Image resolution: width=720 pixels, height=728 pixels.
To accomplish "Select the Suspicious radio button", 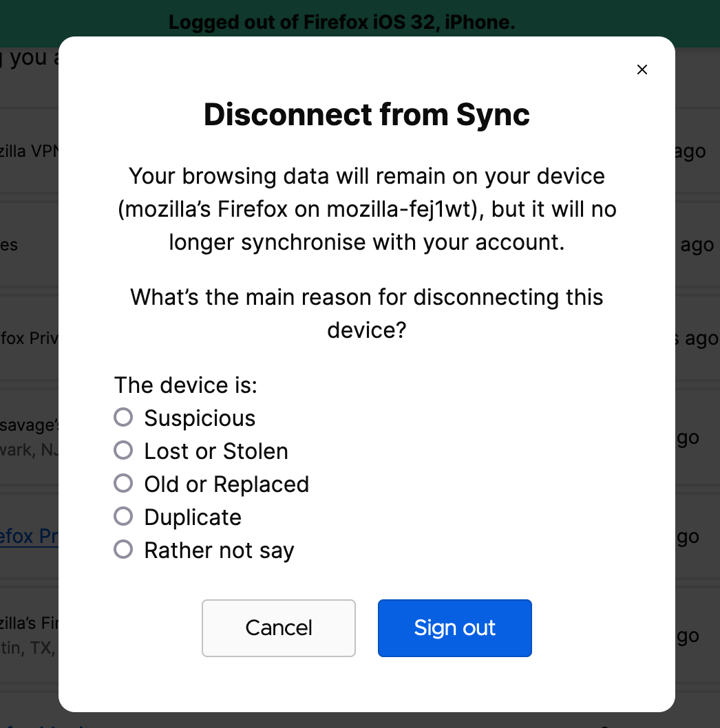I will 123,417.
